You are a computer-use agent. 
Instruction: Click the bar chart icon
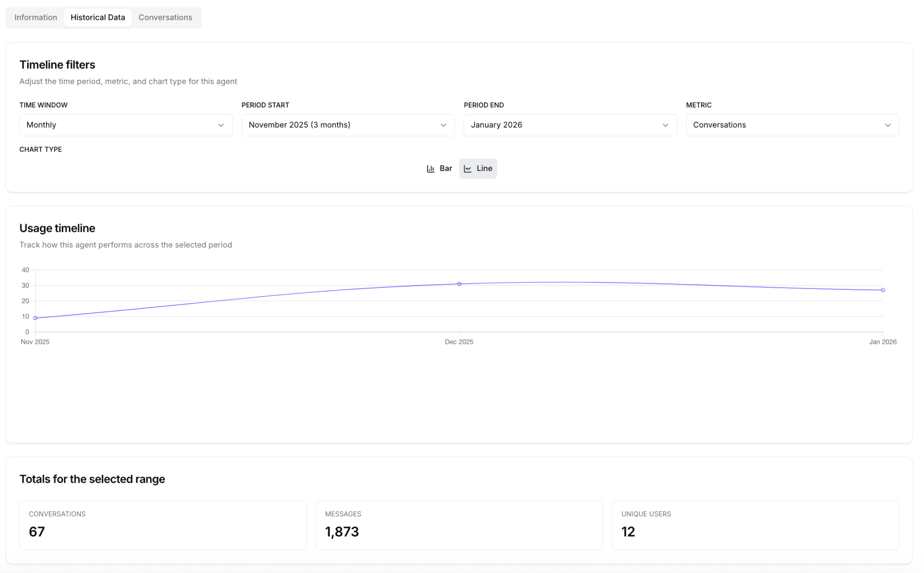click(430, 169)
